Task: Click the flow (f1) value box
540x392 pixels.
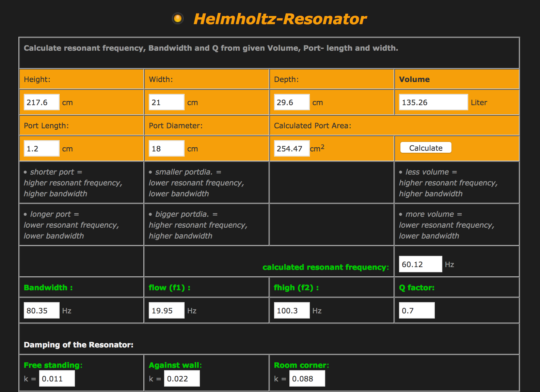Action: pos(166,310)
